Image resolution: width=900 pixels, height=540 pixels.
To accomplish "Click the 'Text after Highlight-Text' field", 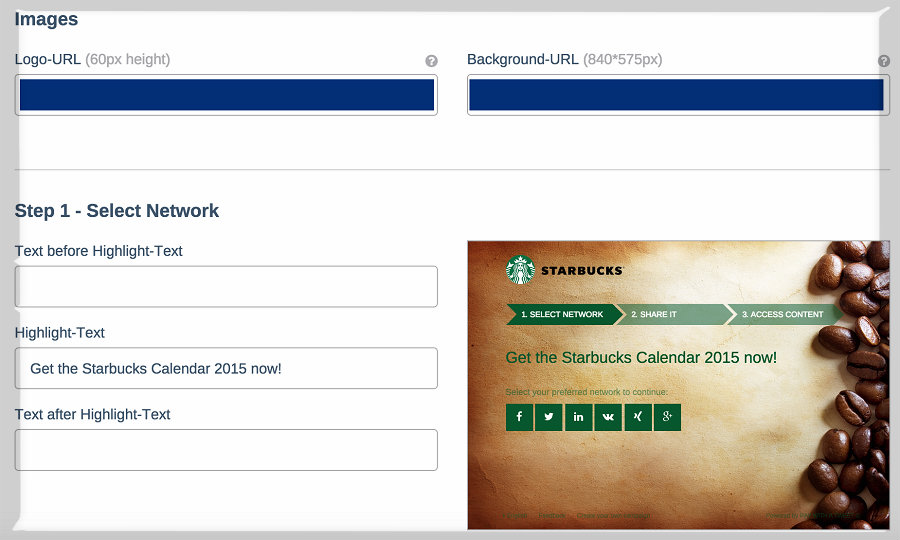I will click(226, 450).
